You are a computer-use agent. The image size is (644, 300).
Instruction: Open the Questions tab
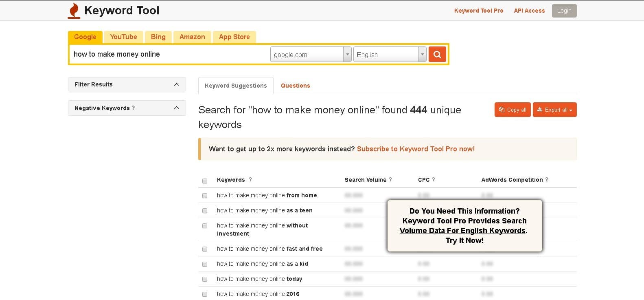tap(296, 86)
